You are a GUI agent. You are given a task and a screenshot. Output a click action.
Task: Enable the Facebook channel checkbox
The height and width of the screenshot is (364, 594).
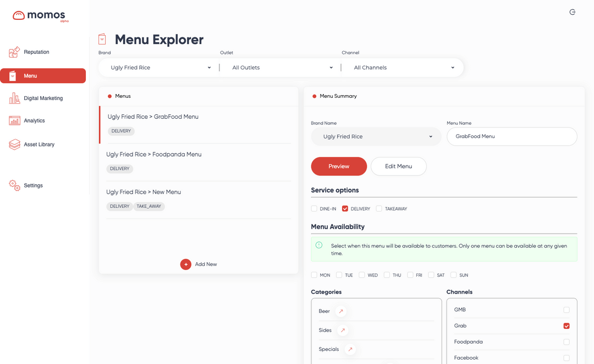(566, 358)
